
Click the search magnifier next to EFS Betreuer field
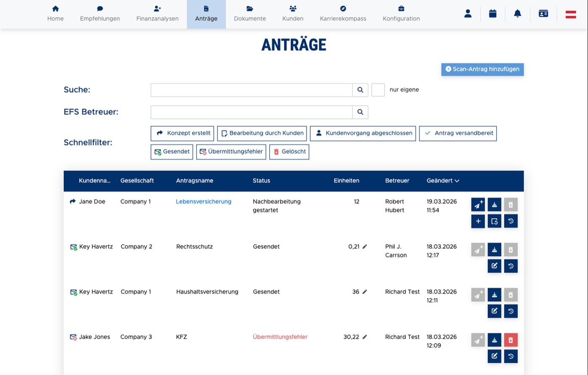[x=360, y=112]
